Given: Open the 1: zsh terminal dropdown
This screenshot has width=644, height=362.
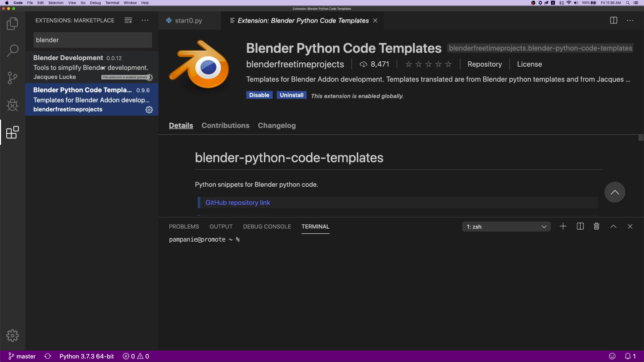Looking at the screenshot, I should pos(506,227).
